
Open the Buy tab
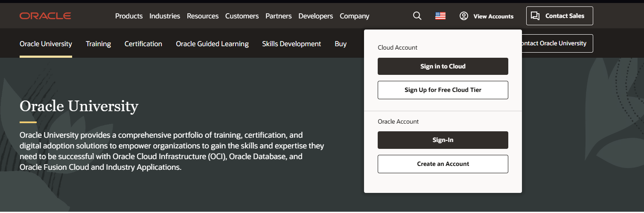(x=341, y=44)
